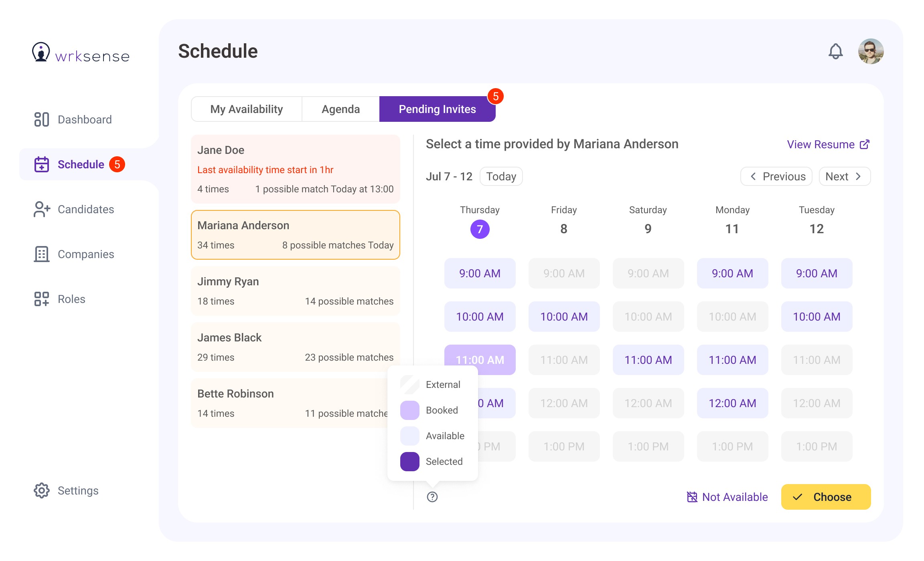Click the wrksense logo

coord(81,54)
